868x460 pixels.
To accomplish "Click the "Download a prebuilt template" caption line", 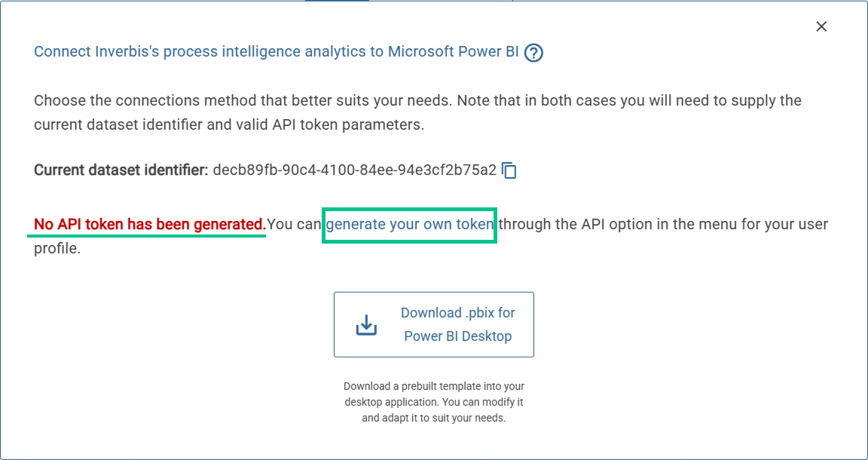I will tap(434, 386).
